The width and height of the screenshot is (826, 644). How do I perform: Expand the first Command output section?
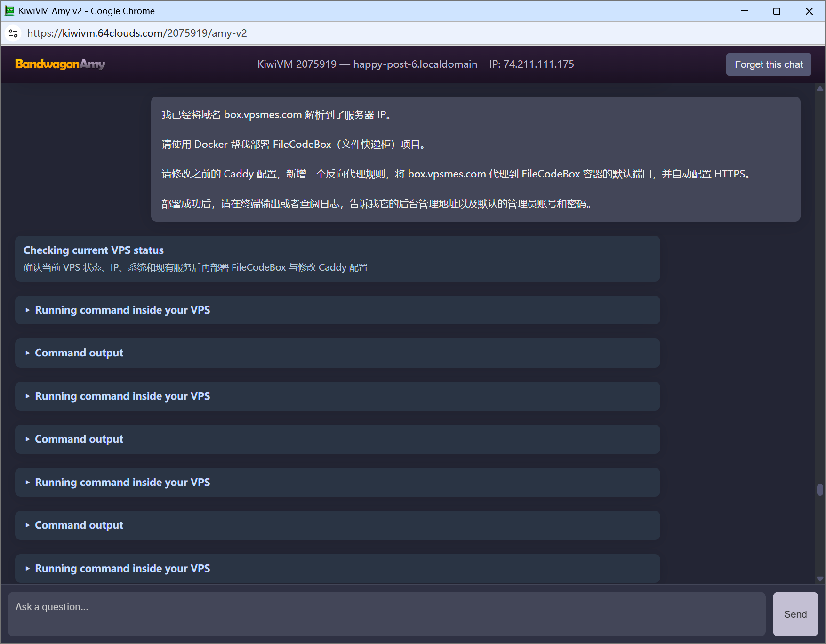click(337, 353)
